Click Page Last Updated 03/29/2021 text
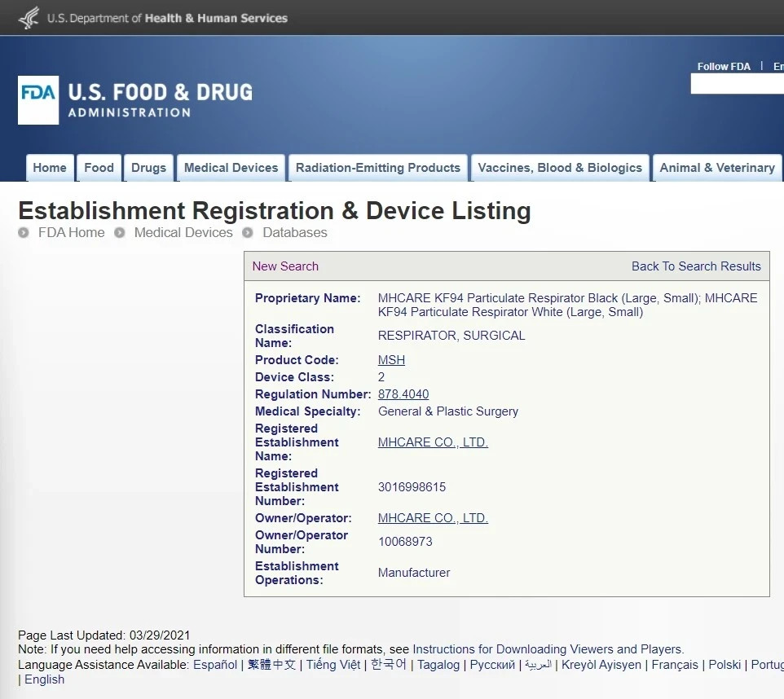The width and height of the screenshot is (784, 699). click(104, 635)
